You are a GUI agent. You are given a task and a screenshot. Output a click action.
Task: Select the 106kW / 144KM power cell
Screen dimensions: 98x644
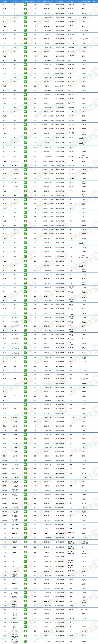click(59, 208)
